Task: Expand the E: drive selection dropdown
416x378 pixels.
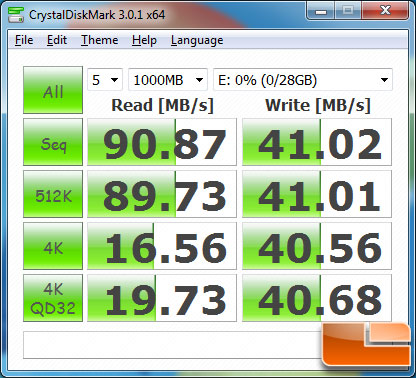Action: (x=303, y=80)
